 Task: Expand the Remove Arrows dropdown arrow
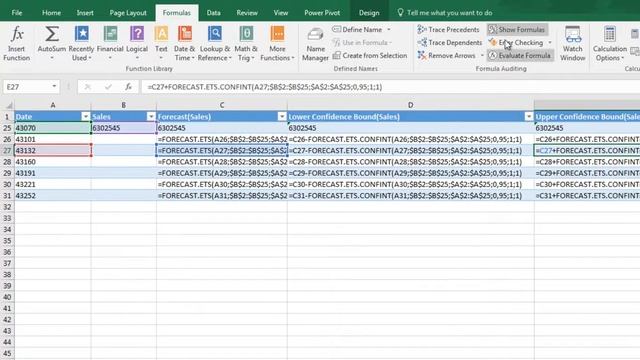pyautogui.click(x=482, y=56)
